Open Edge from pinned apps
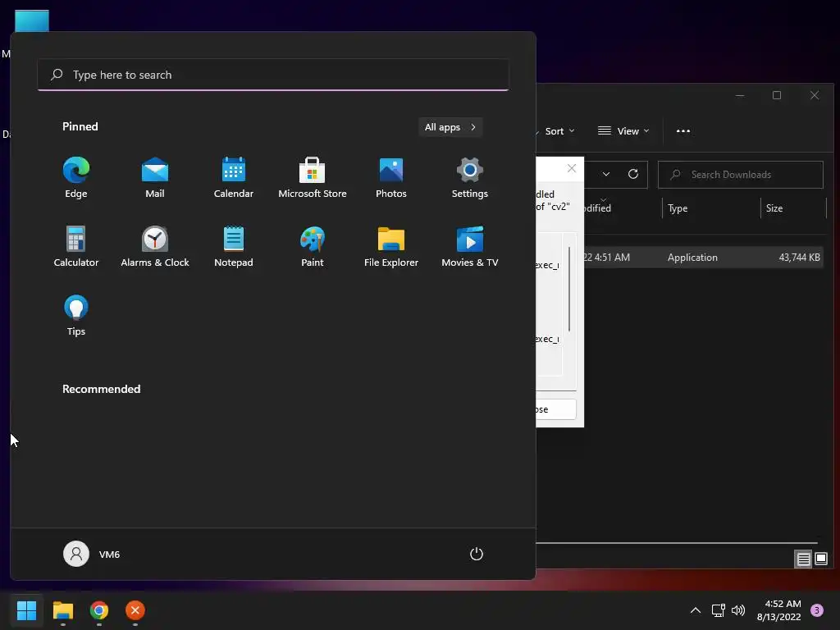This screenshot has height=630, width=840. (76, 178)
